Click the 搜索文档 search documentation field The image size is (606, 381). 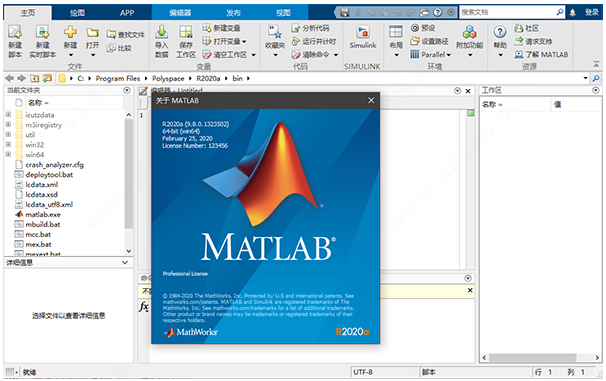point(508,12)
